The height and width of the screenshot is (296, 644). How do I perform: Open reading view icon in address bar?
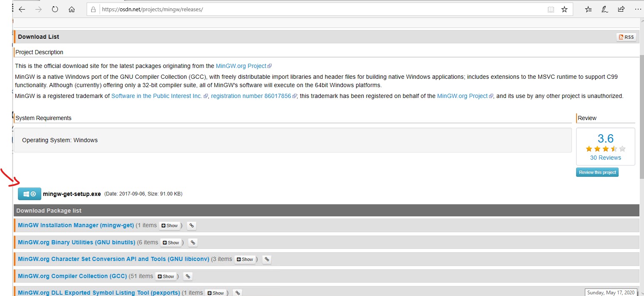click(x=551, y=9)
